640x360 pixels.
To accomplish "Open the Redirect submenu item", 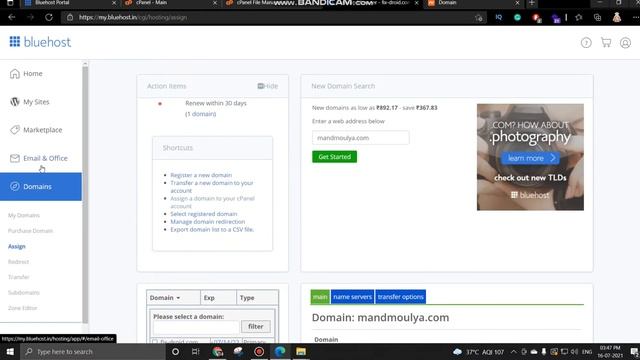I will coord(18,262).
